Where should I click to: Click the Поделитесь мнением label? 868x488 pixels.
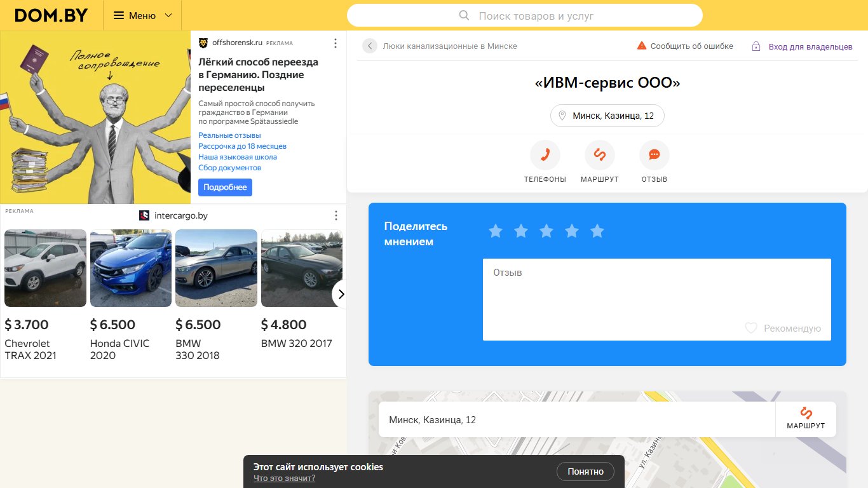click(x=416, y=234)
